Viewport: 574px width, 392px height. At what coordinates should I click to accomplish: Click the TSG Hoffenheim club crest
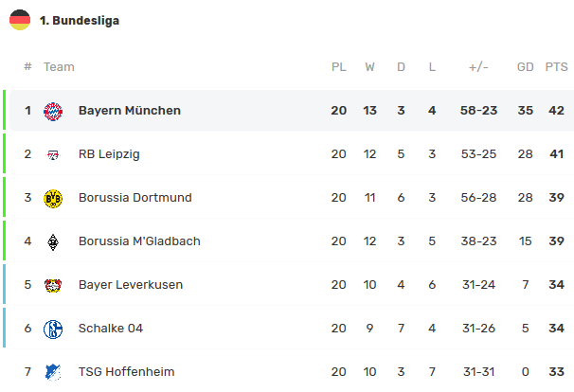coord(53,372)
